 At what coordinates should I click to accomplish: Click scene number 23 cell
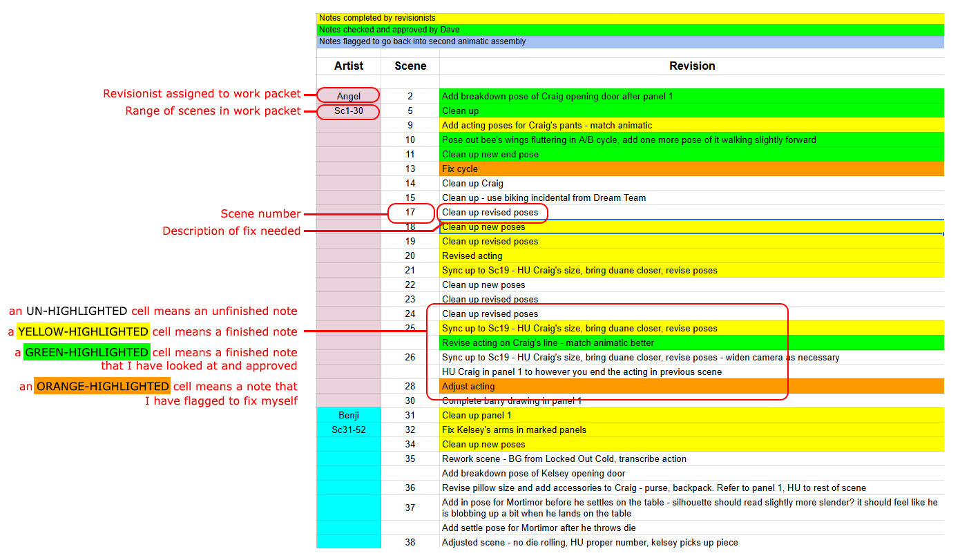tap(410, 299)
